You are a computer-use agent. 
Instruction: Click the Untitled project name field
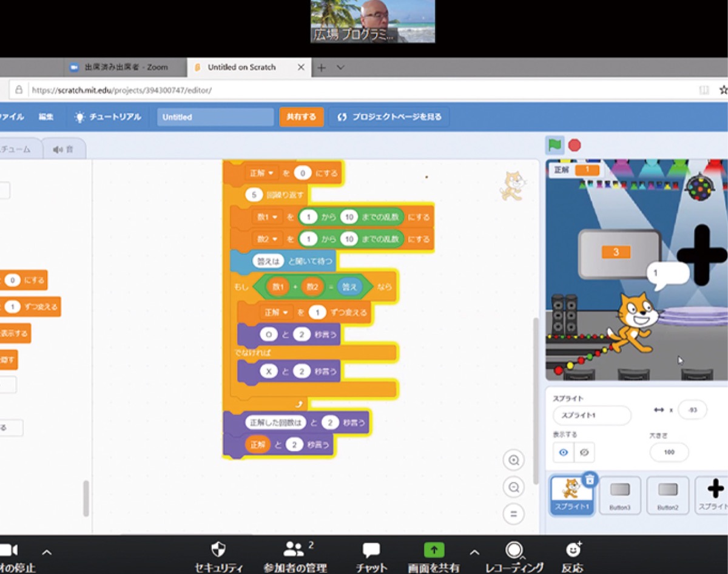(215, 117)
